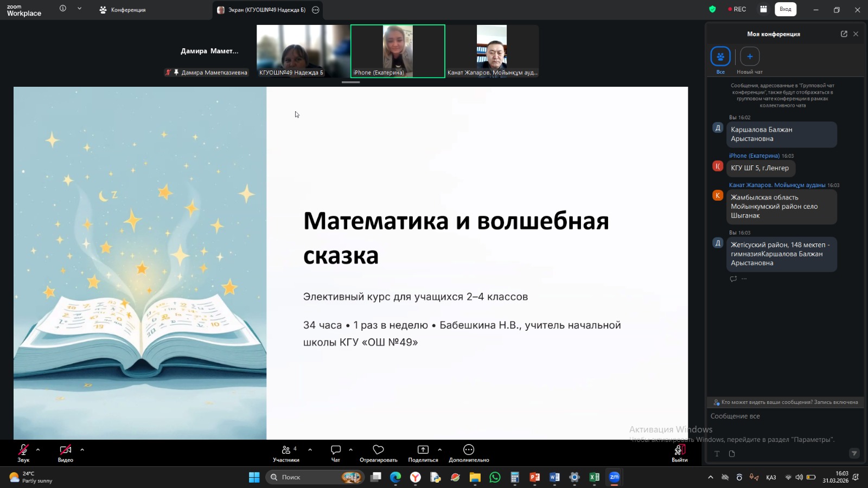Open Word from the taskbar
Image resolution: width=868 pixels, height=488 pixels.
coord(554,477)
